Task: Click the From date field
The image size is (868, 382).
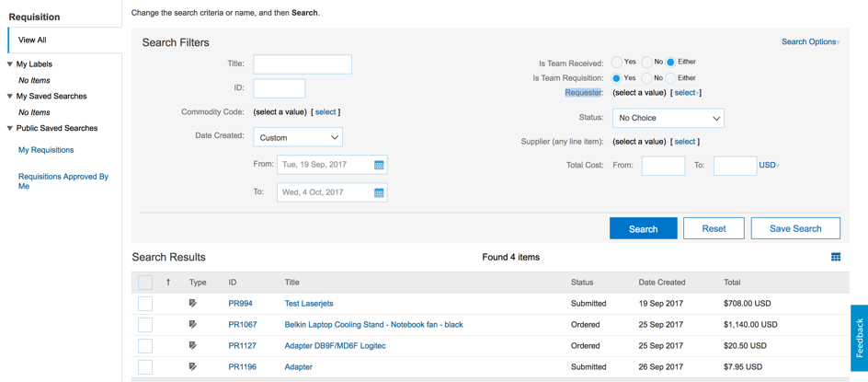Action: pyautogui.click(x=332, y=165)
